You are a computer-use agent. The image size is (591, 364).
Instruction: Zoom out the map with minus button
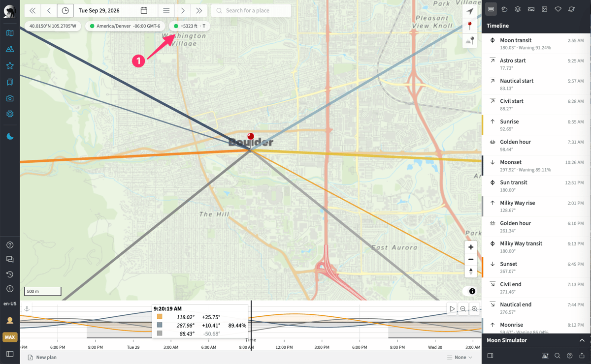(471, 259)
